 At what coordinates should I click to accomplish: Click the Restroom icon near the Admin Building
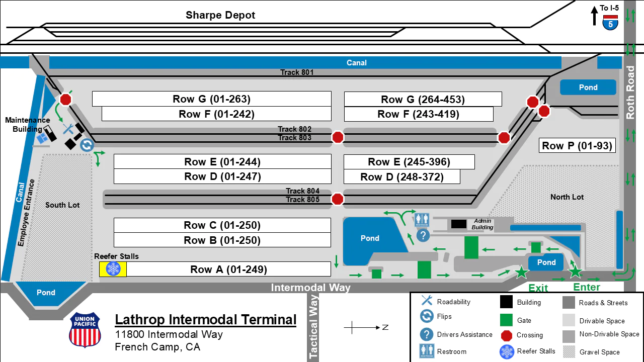(422, 219)
